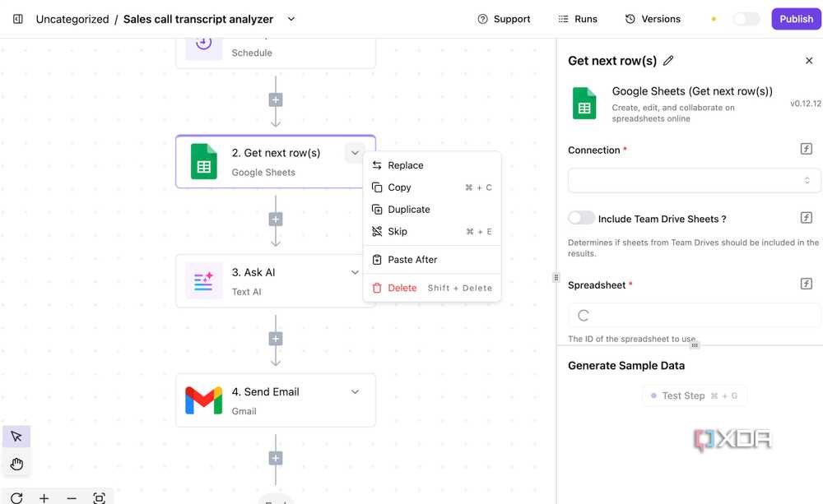Click the Google Sheets step icon

[x=204, y=161]
